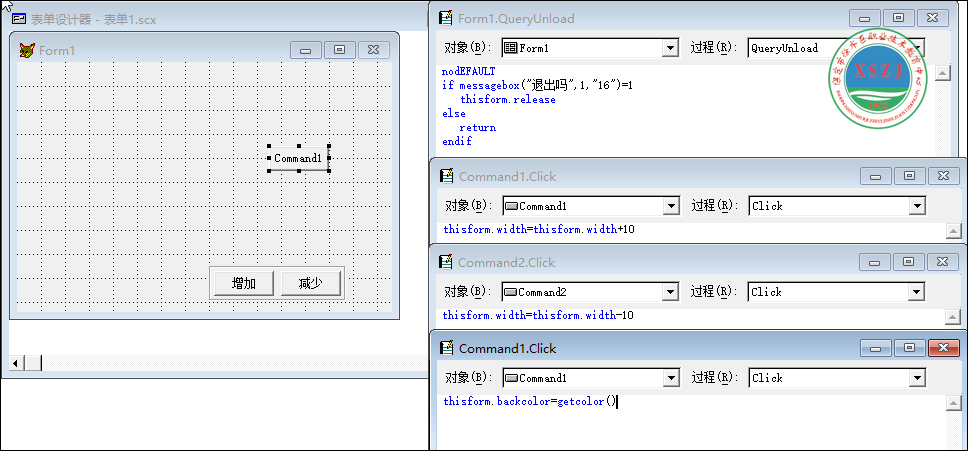Click the Form1 icon inside the object combo box
968x451 pixels.
[510, 48]
